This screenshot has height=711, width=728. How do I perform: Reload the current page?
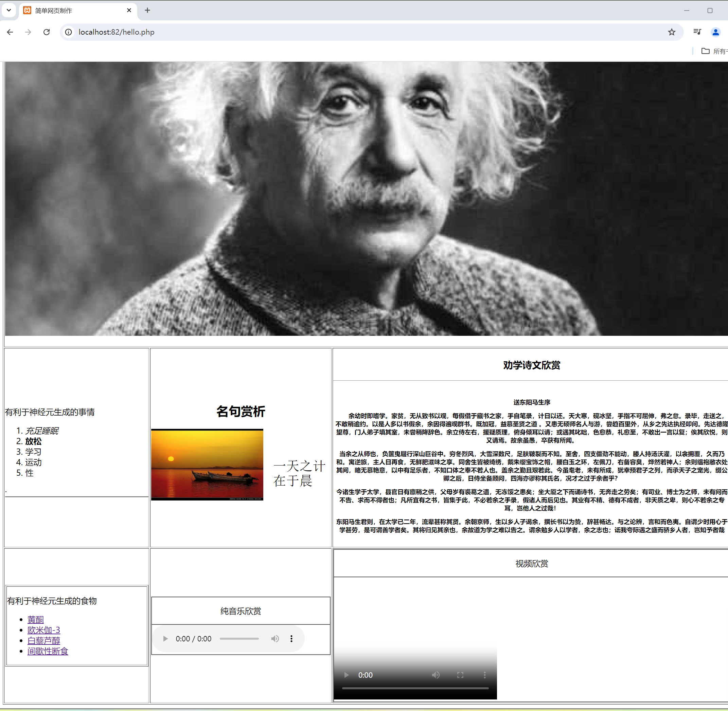46,32
